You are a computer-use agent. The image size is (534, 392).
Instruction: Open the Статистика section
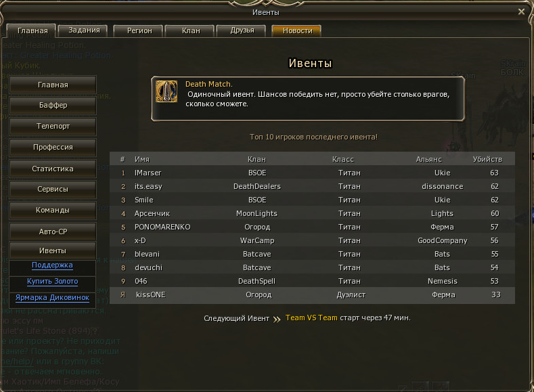[x=53, y=169]
